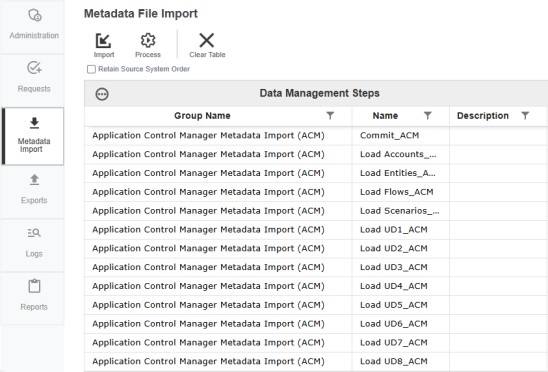Select the Load UD8_ACM row

coord(316,361)
